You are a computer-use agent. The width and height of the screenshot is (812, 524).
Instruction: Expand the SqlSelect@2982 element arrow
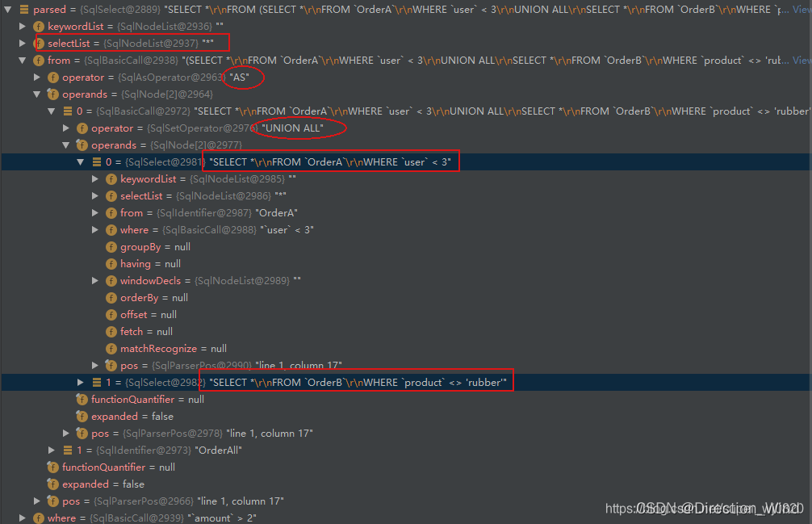[80, 382]
